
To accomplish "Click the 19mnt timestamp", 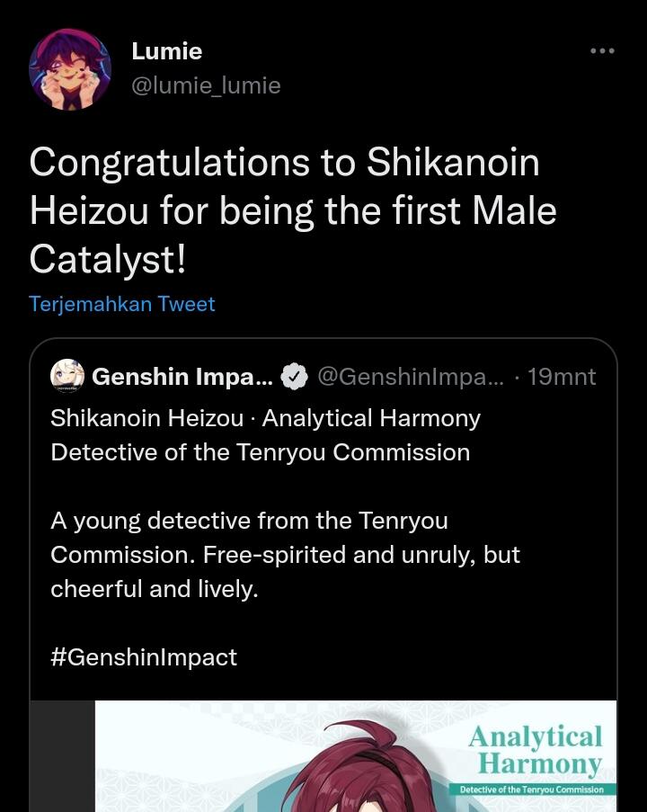I will (562, 377).
